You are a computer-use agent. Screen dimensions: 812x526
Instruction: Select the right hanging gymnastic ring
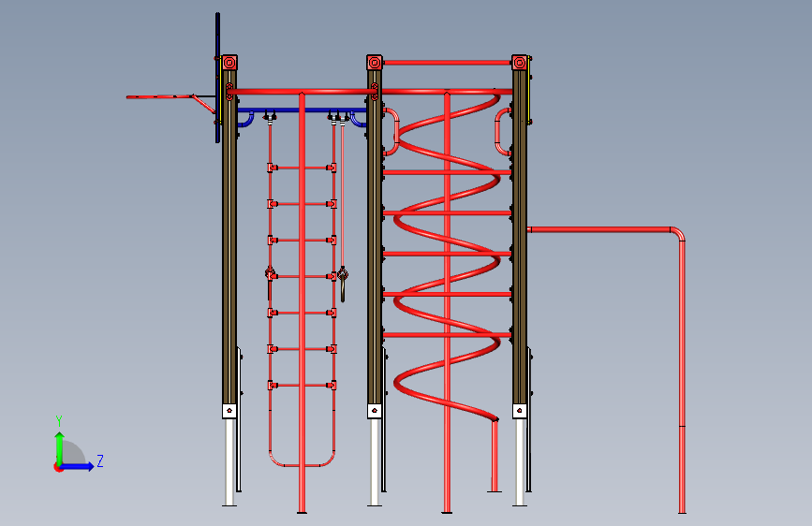point(342,284)
